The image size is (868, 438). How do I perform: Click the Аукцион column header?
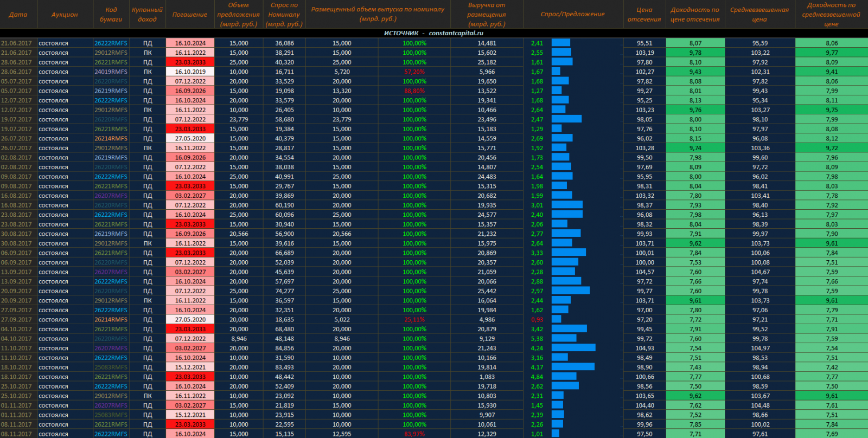click(x=65, y=15)
